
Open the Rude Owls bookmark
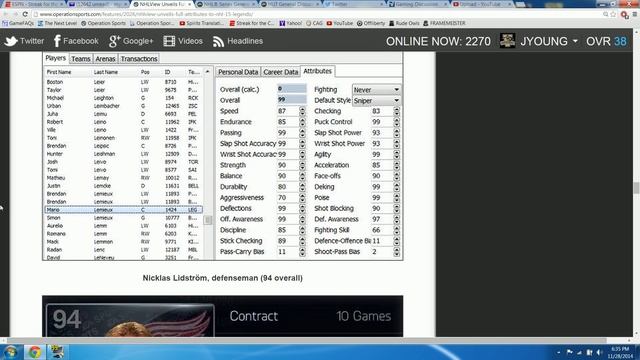(404, 23)
